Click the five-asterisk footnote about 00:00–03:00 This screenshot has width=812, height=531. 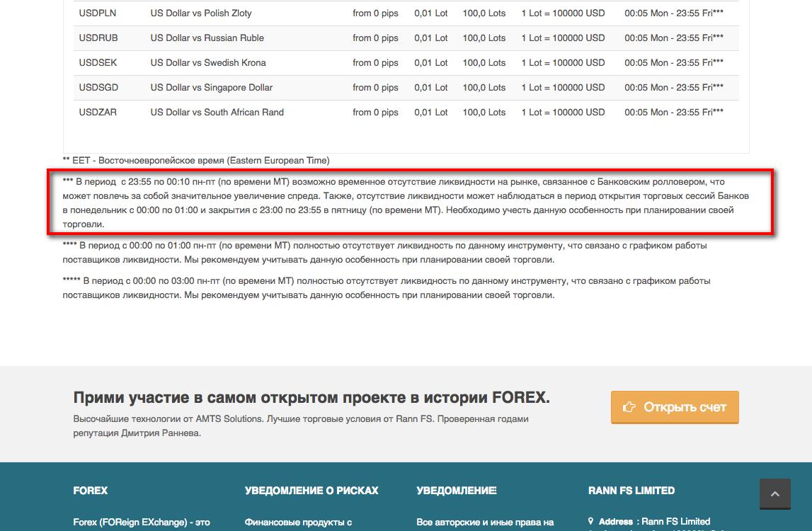click(387, 288)
